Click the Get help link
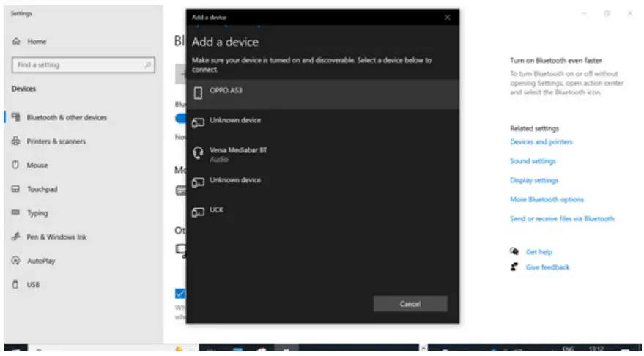 coord(538,252)
